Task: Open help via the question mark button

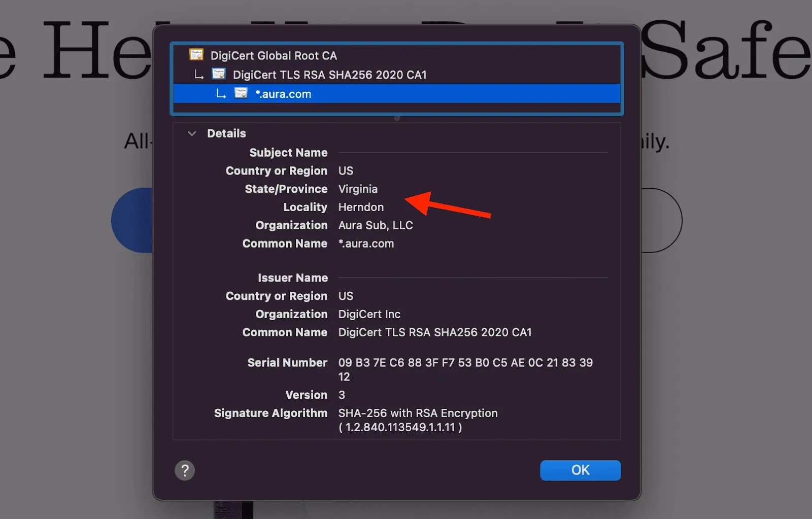Action: 185,470
